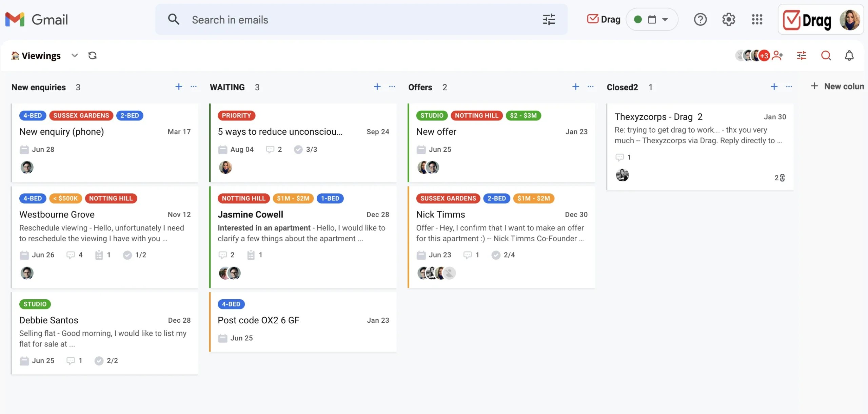The height and width of the screenshot is (414, 868).
Task: Open board filter sliders icon
Action: (802, 55)
